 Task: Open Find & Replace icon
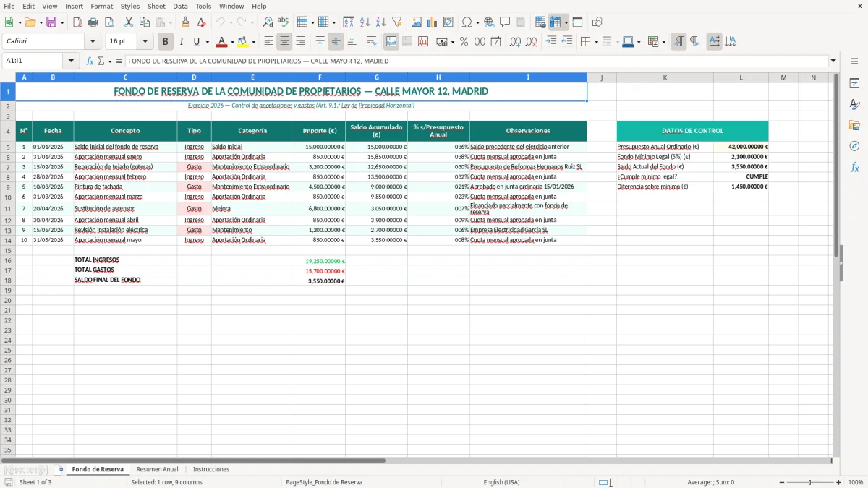268,22
